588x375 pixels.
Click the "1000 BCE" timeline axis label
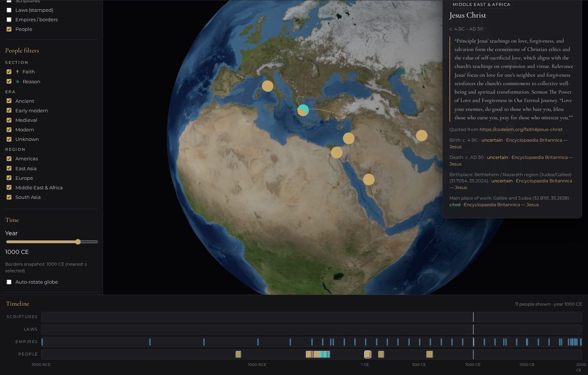pos(257,365)
